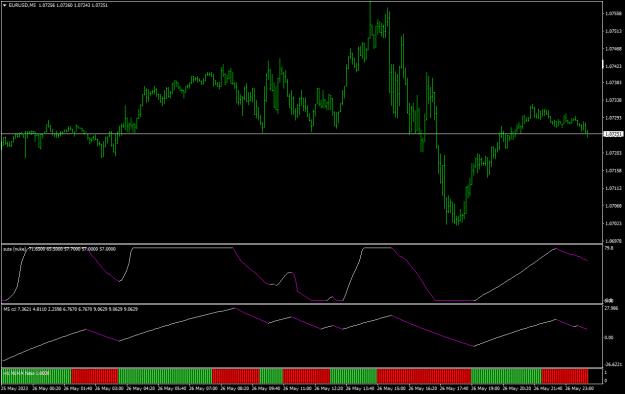
Task: Select the HG NEMA Ratio label in the histogram
Action: tap(26, 373)
